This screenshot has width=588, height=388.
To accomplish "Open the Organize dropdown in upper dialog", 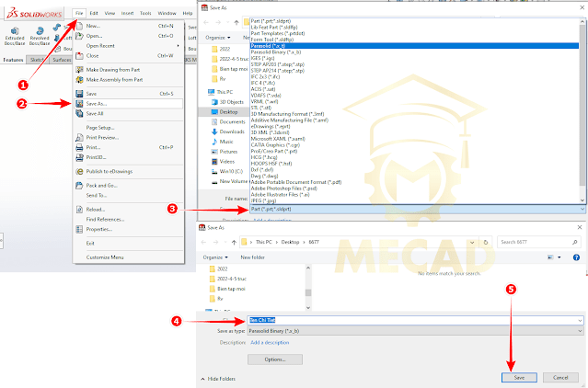I will [x=218, y=38].
